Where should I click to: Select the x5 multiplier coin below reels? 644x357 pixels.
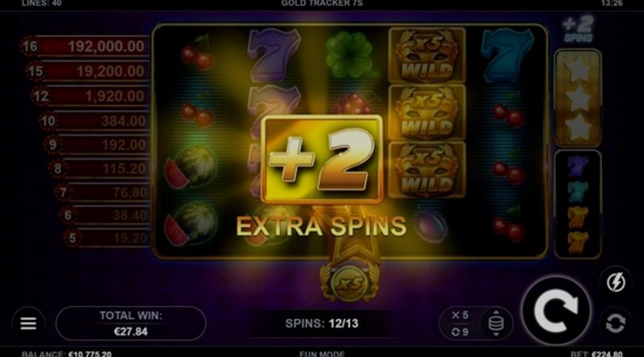coord(349,283)
